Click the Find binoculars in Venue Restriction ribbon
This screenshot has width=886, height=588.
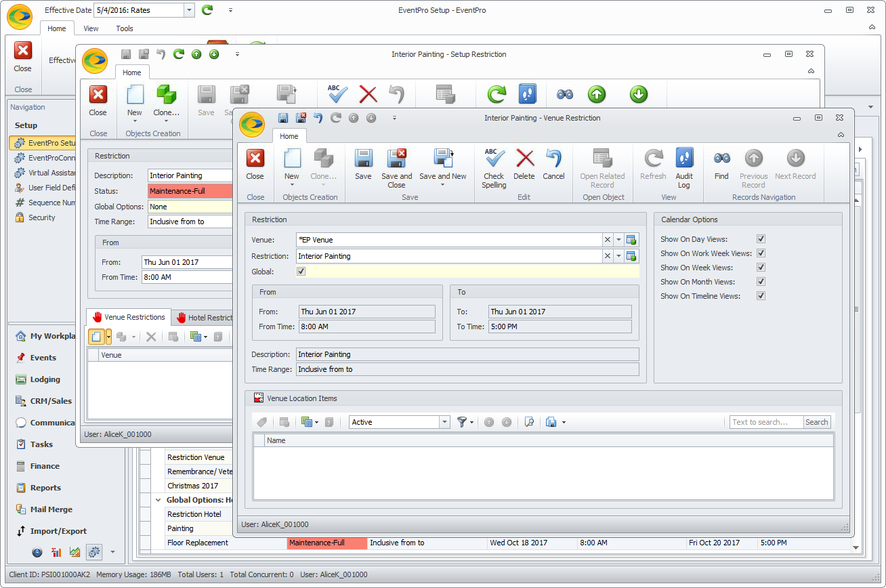click(721, 159)
